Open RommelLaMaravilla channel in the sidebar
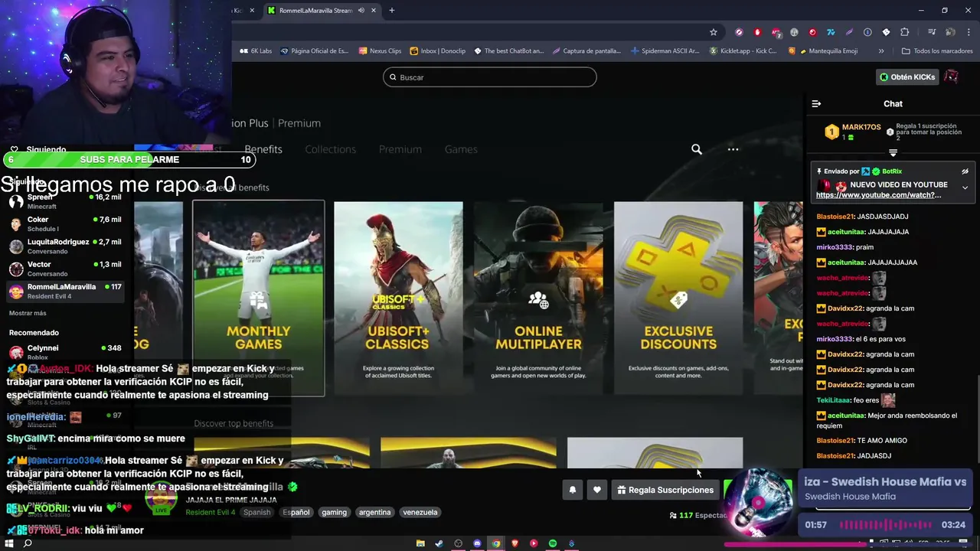The width and height of the screenshot is (980, 551). coord(65,291)
